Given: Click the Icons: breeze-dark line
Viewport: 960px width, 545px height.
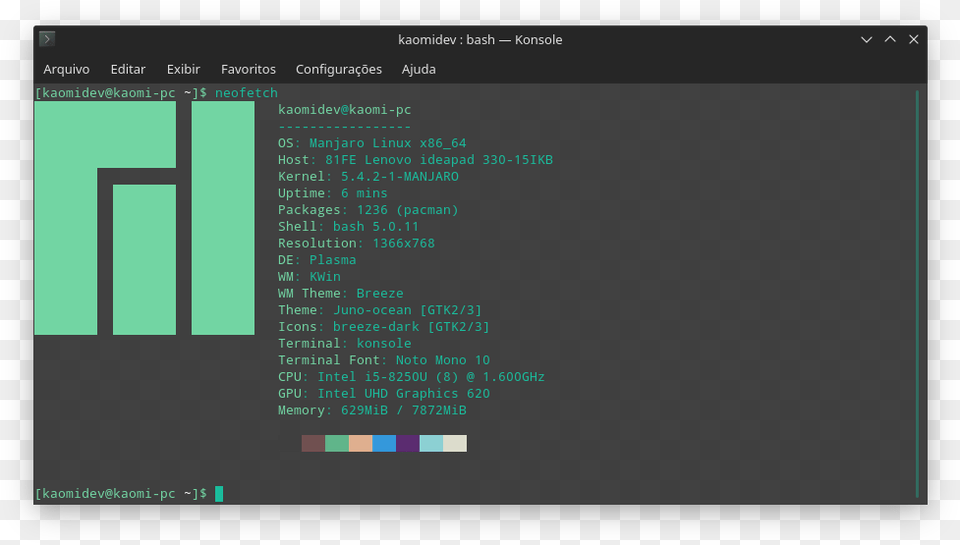Looking at the screenshot, I should (384, 326).
